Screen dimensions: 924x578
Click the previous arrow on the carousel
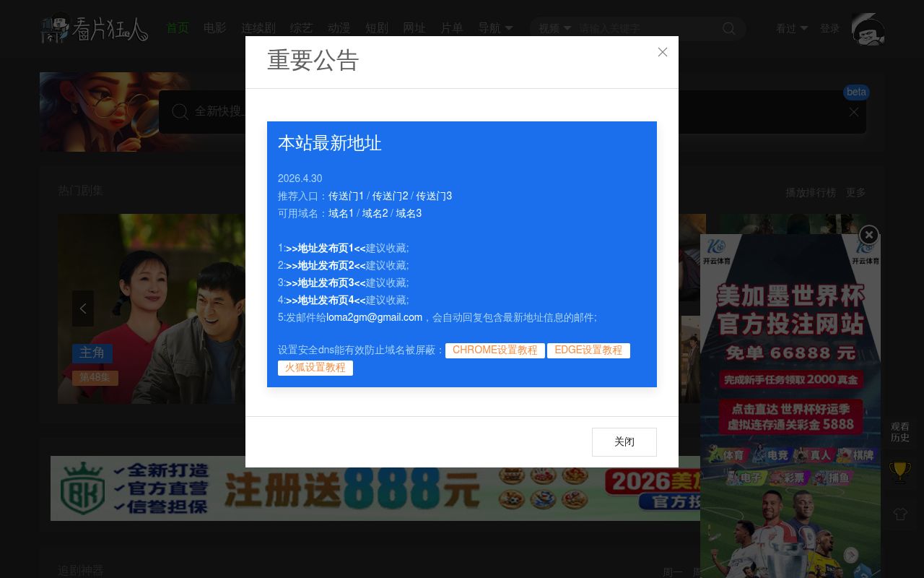coord(83,309)
